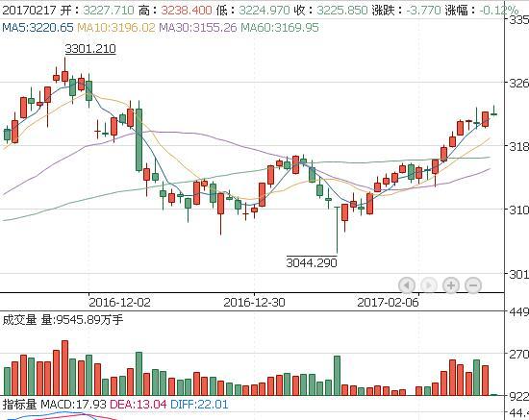Image resolution: width=529 pixels, height=420 pixels.
Task: Click the 收 3225.850 close price
Action: [331, 11]
